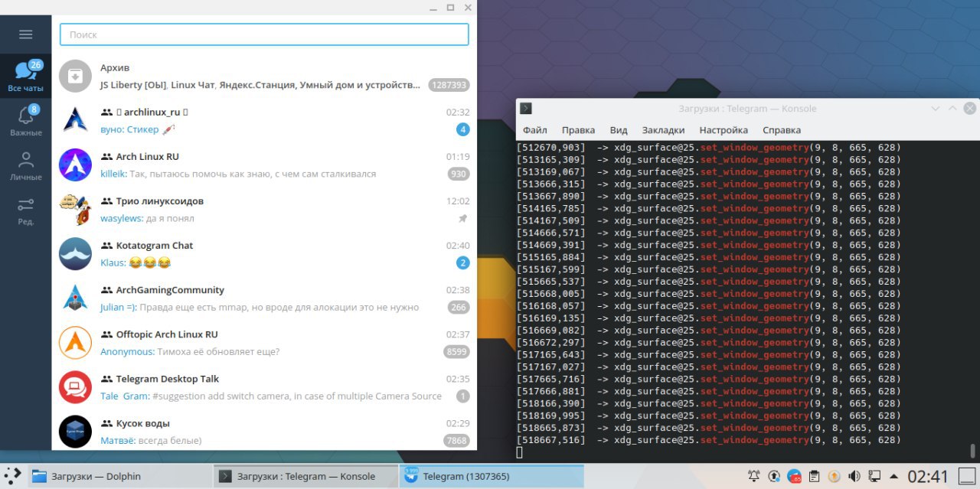Click the orange upload arrow tray icon
This screenshot has height=489, width=980.
pyautogui.click(x=835, y=476)
